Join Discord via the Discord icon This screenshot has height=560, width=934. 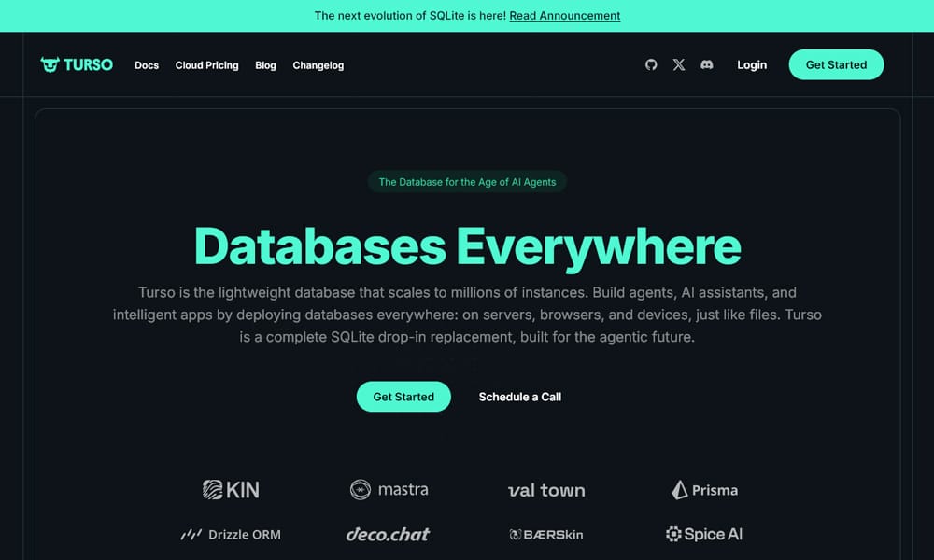coord(707,64)
